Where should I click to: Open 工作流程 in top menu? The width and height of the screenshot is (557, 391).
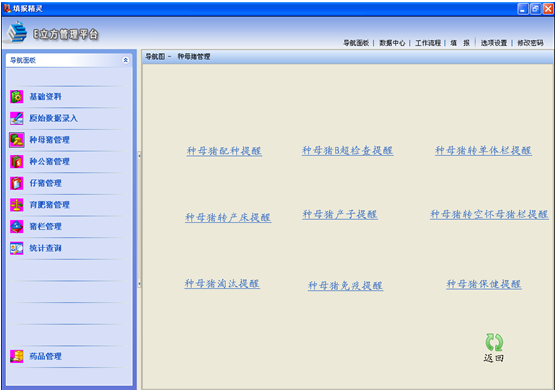pyautogui.click(x=428, y=43)
